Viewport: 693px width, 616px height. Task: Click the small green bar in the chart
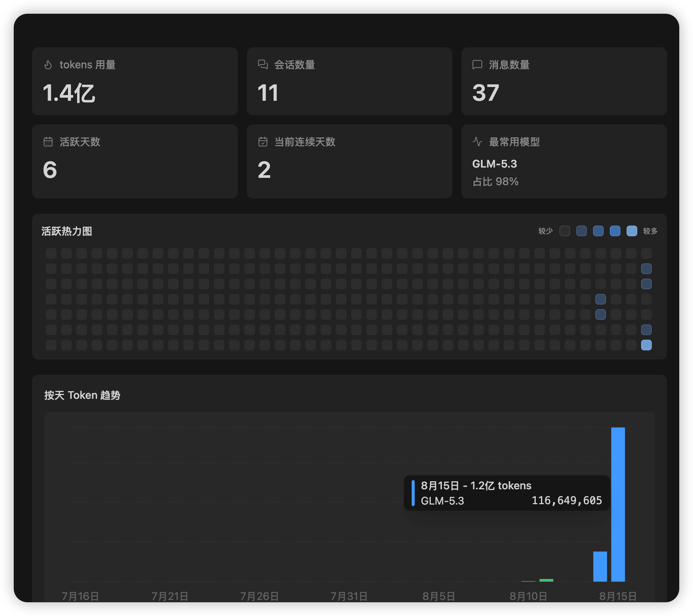pyautogui.click(x=546, y=580)
